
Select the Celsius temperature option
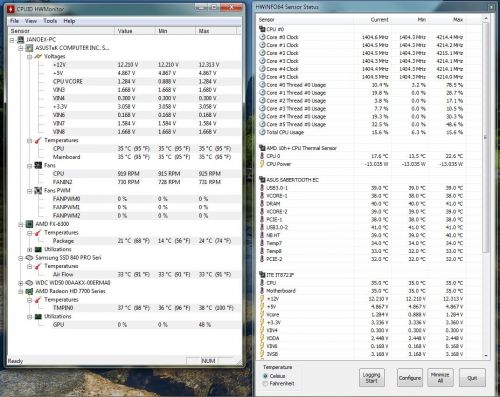click(x=266, y=376)
